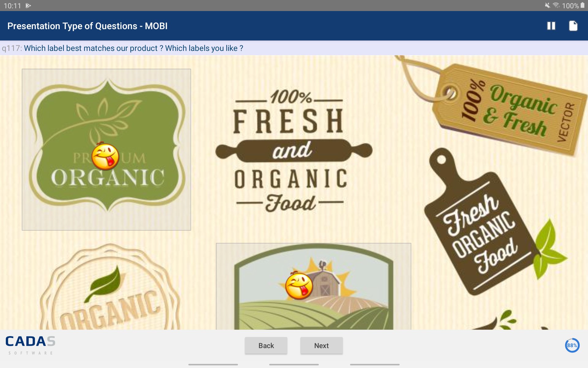Toggle the Premium Organic green label selection
This screenshot has height=368, width=588.
click(x=106, y=150)
